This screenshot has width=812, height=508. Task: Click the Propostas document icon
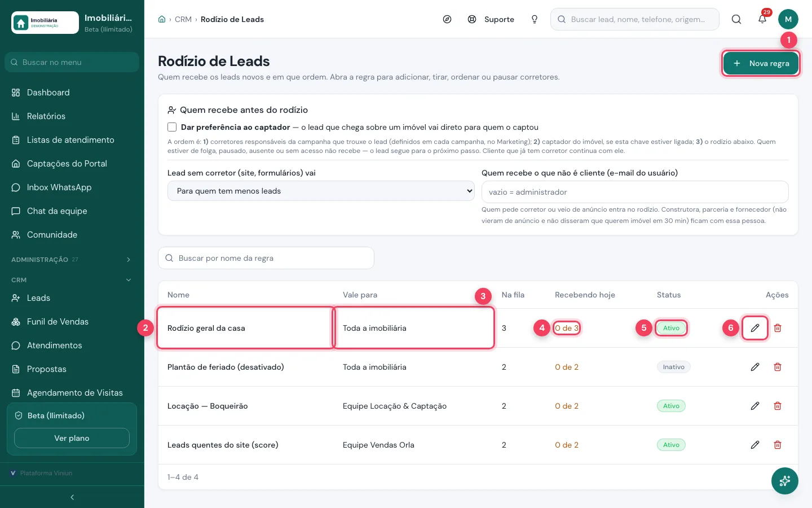16,369
